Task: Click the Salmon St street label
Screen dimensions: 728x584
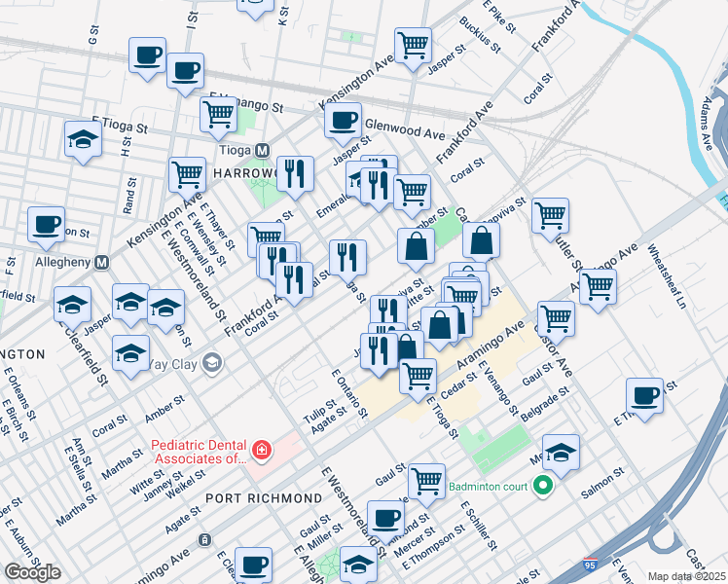Action: click(602, 484)
